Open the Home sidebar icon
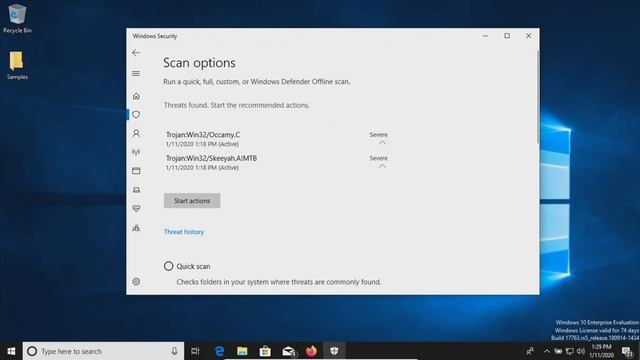Image resolution: width=640 pixels, height=360 pixels. [136, 96]
